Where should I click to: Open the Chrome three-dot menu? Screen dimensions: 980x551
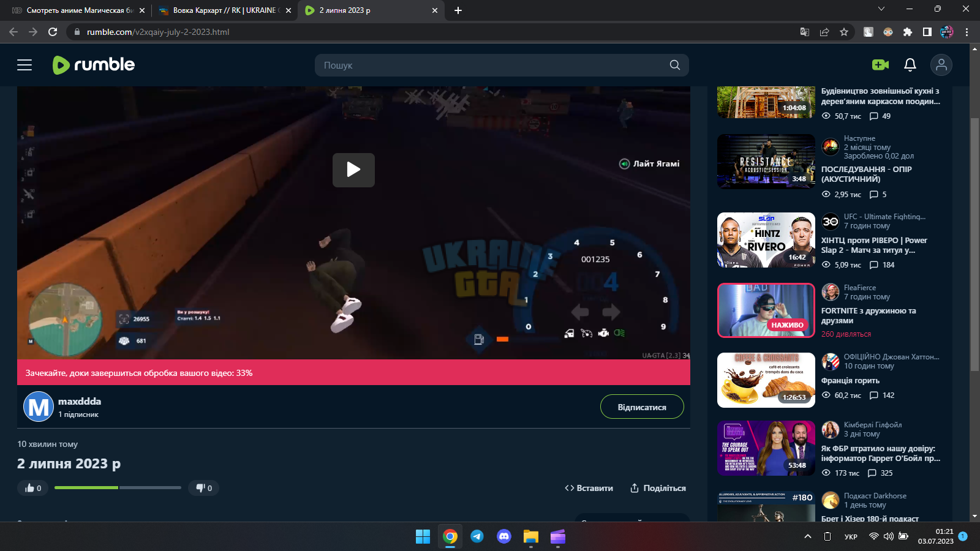(967, 32)
